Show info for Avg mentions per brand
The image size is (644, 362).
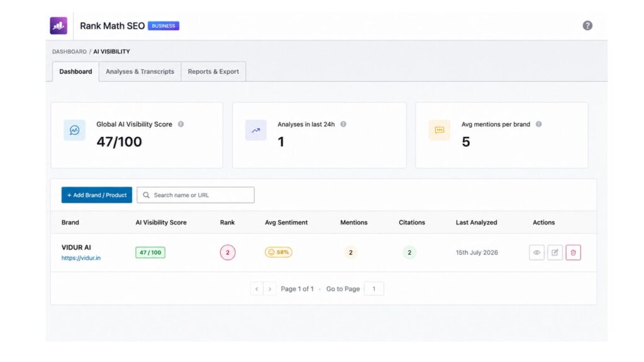[x=538, y=124]
